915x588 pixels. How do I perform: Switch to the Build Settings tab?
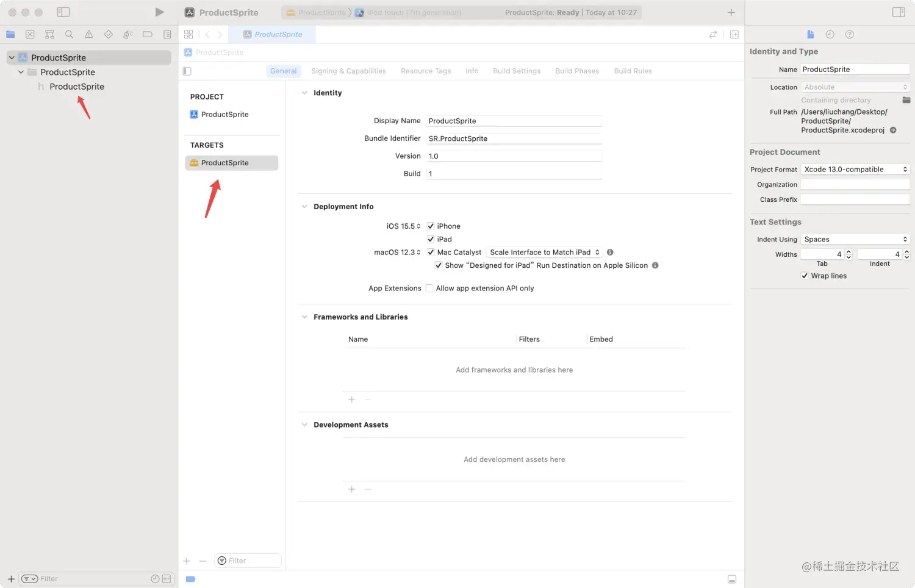tap(517, 71)
